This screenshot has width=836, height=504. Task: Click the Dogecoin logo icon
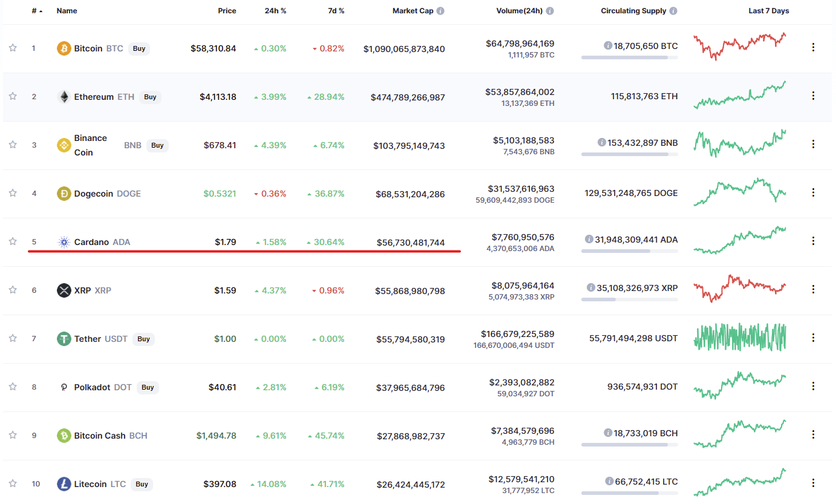coord(64,194)
